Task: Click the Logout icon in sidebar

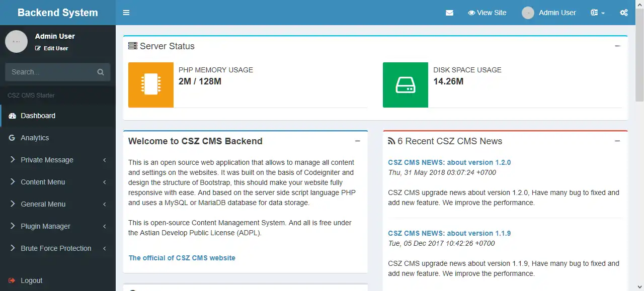Action: pos(12,280)
